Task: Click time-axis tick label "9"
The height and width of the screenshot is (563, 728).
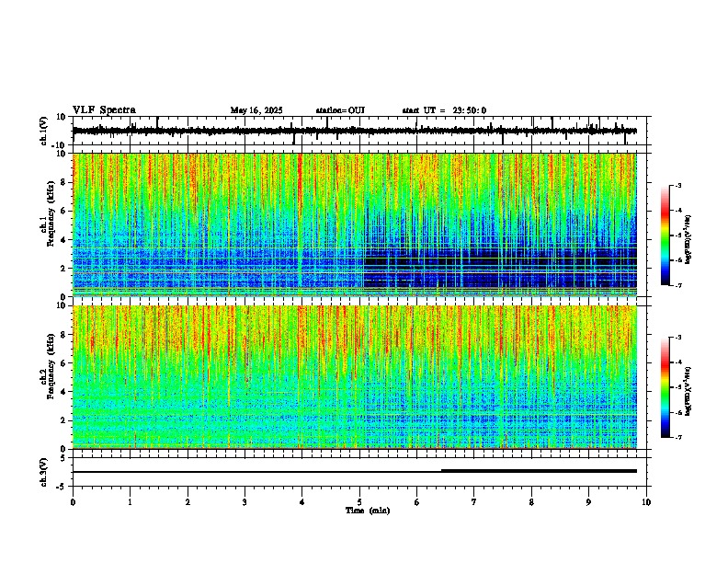Action: tap(588, 502)
